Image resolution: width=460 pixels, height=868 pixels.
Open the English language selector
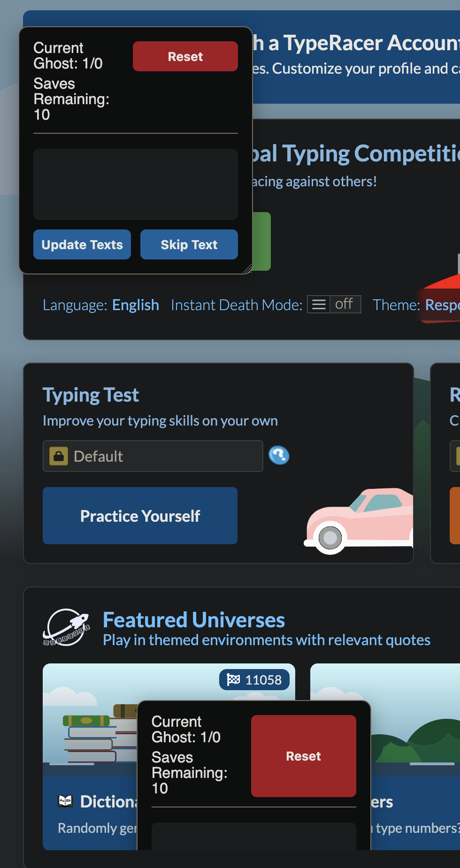pos(136,305)
